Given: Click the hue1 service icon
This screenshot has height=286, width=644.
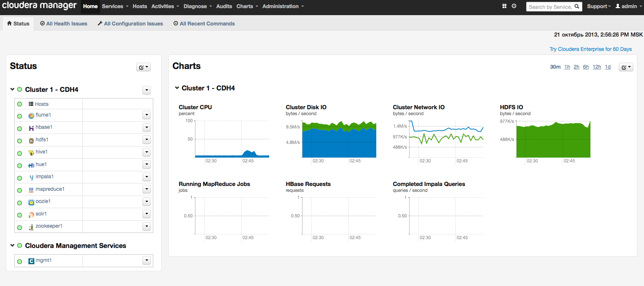Looking at the screenshot, I should (x=31, y=165).
